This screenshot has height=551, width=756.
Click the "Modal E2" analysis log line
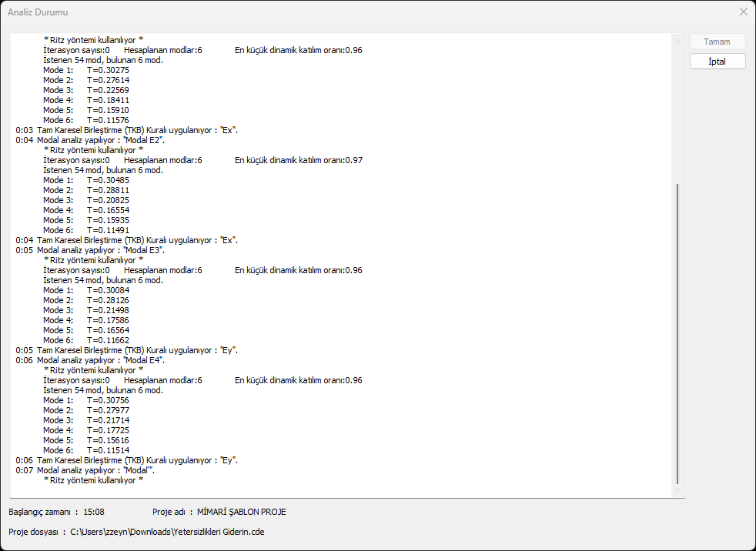click(x=101, y=140)
